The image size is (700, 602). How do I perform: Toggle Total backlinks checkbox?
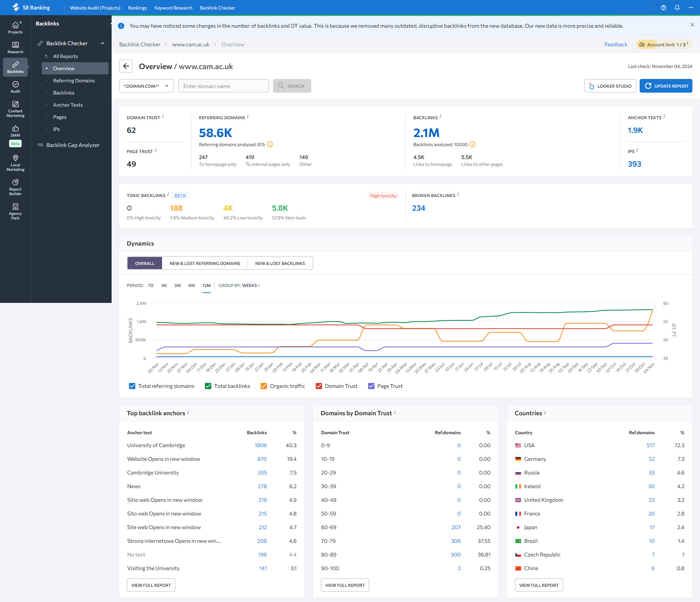(208, 386)
